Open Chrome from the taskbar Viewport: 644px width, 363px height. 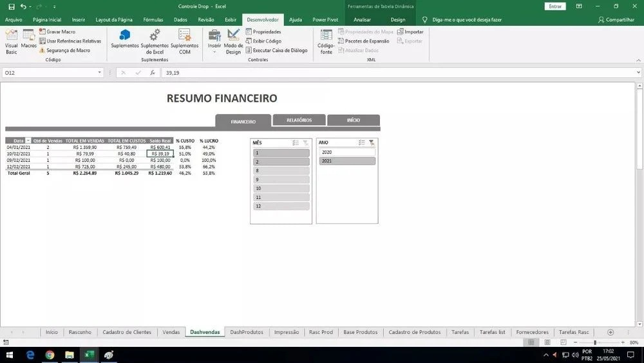click(x=50, y=355)
